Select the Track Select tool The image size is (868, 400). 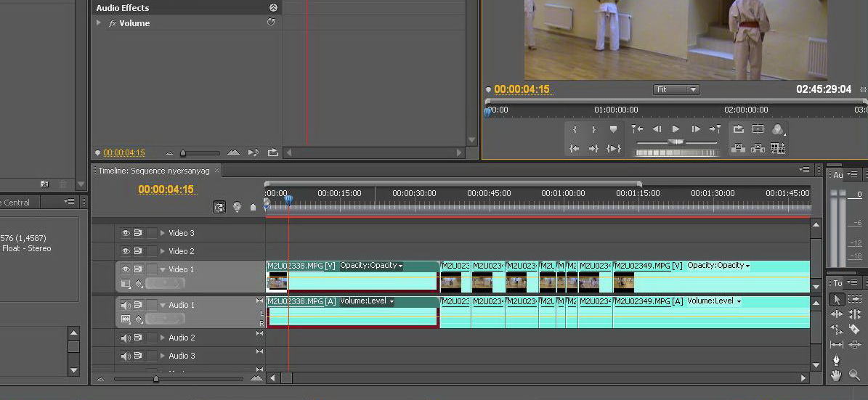tap(855, 299)
